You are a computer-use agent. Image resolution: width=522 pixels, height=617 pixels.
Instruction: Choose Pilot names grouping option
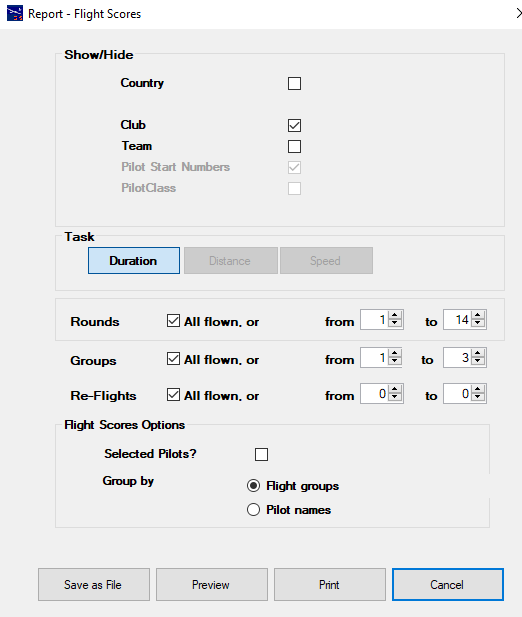tap(253, 510)
